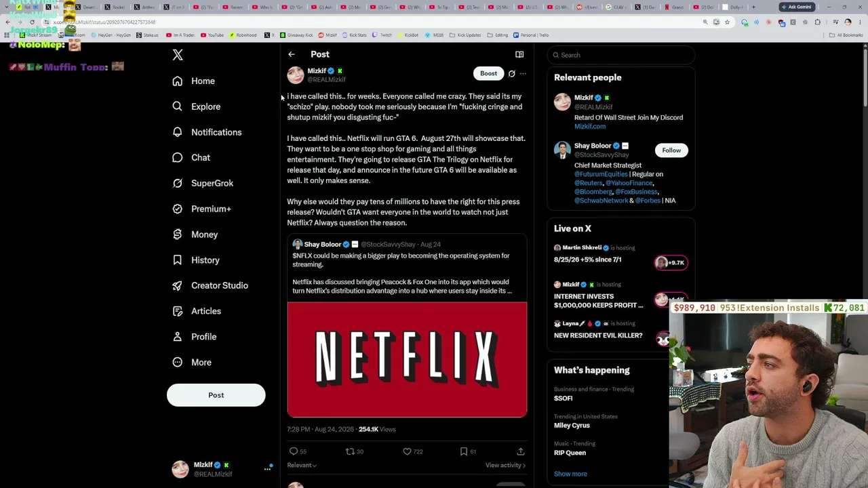
Task: Bookmark the post using the bookmark icon
Action: pyautogui.click(x=464, y=451)
